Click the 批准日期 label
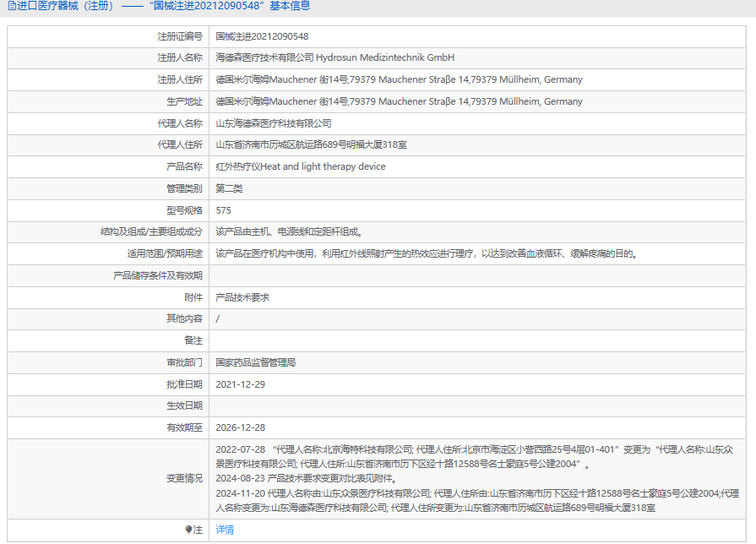 point(185,385)
